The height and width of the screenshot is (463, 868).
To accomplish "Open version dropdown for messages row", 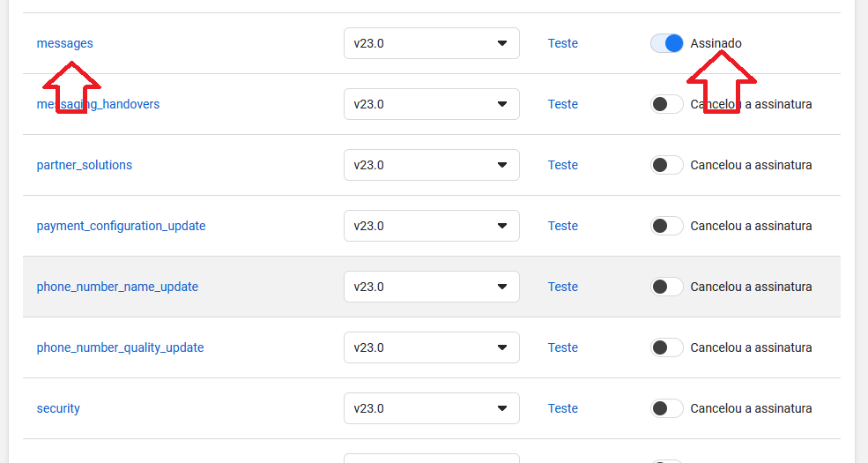I will [x=431, y=43].
